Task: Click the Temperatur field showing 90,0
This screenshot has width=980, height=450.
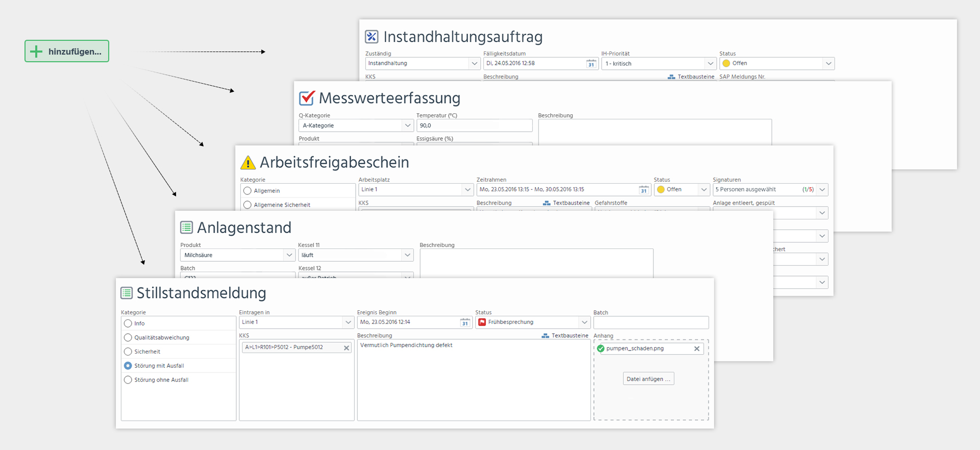Action: coord(474,126)
